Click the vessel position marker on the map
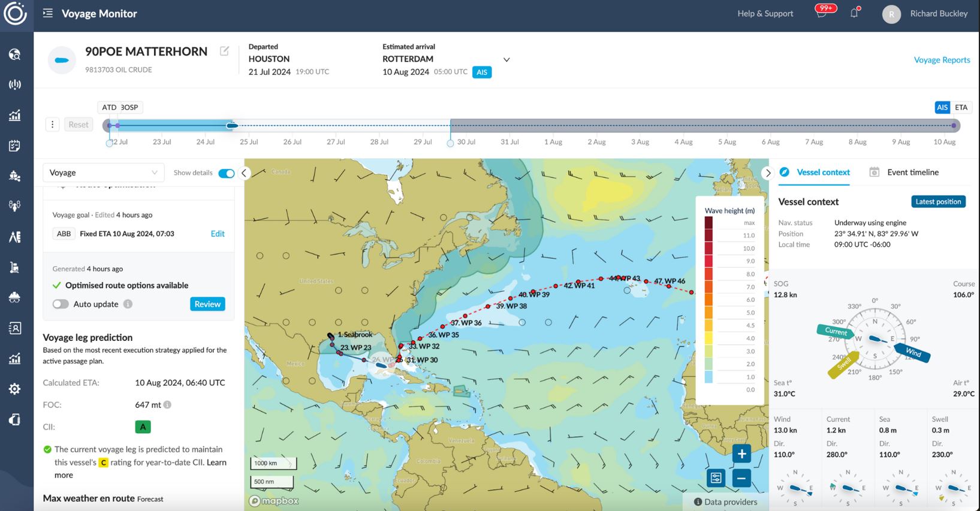Screen dimensions: 980x511 click(381, 365)
